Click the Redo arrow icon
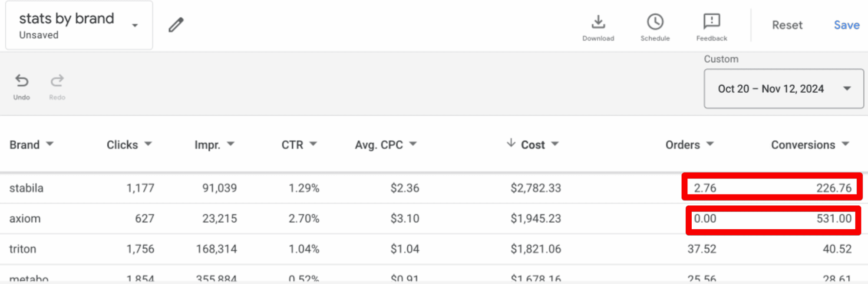The width and height of the screenshot is (868, 284). click(x=57, y=81)
